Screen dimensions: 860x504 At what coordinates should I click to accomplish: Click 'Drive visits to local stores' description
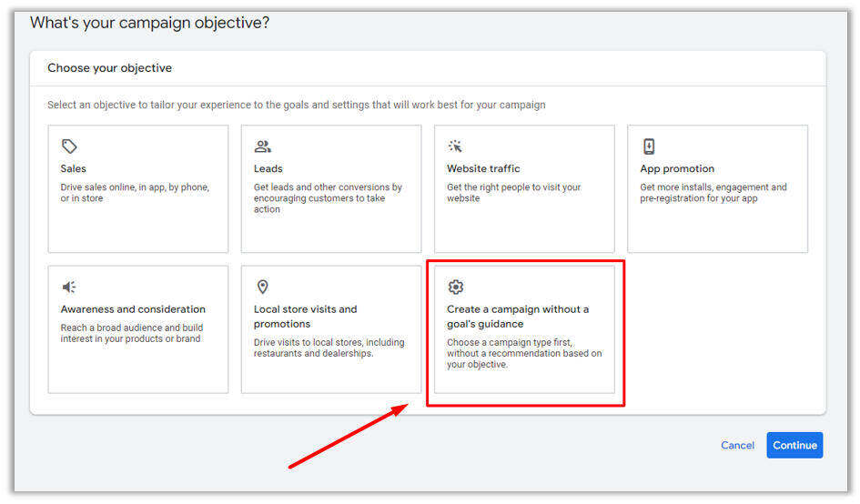pyautogui.click(x=329, y=348)
